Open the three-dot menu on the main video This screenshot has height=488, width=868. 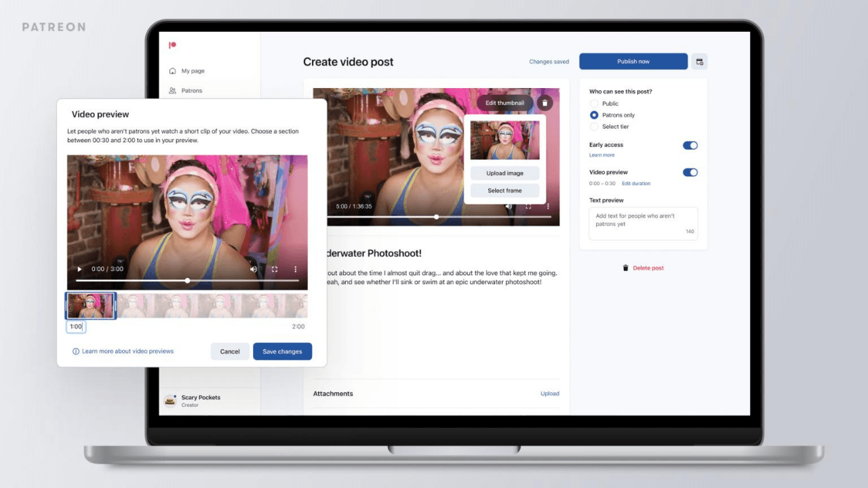tap(549, 207)
